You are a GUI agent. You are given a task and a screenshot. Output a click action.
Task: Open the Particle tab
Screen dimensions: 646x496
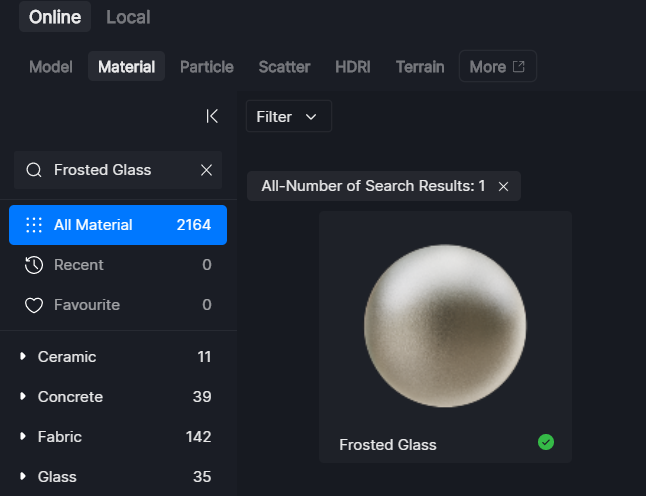(206, 67)
